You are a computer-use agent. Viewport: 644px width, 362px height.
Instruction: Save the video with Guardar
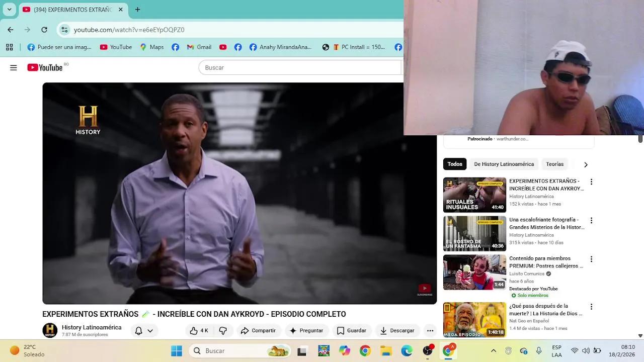[351, 330]
